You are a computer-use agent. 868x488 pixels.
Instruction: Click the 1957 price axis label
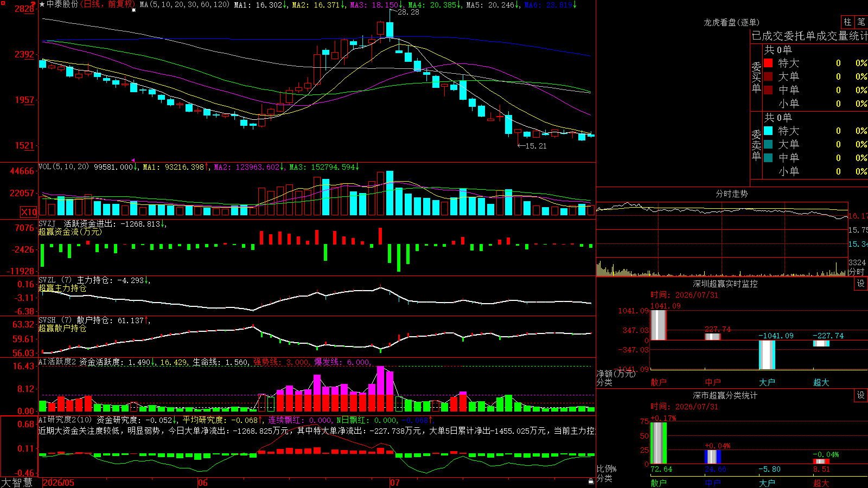click(25, 100)
